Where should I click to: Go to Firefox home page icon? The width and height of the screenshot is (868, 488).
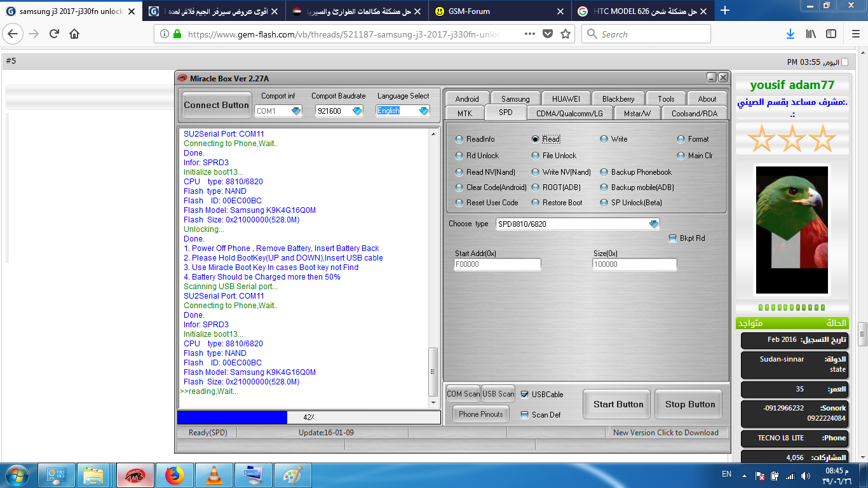(x=74, y=34)
